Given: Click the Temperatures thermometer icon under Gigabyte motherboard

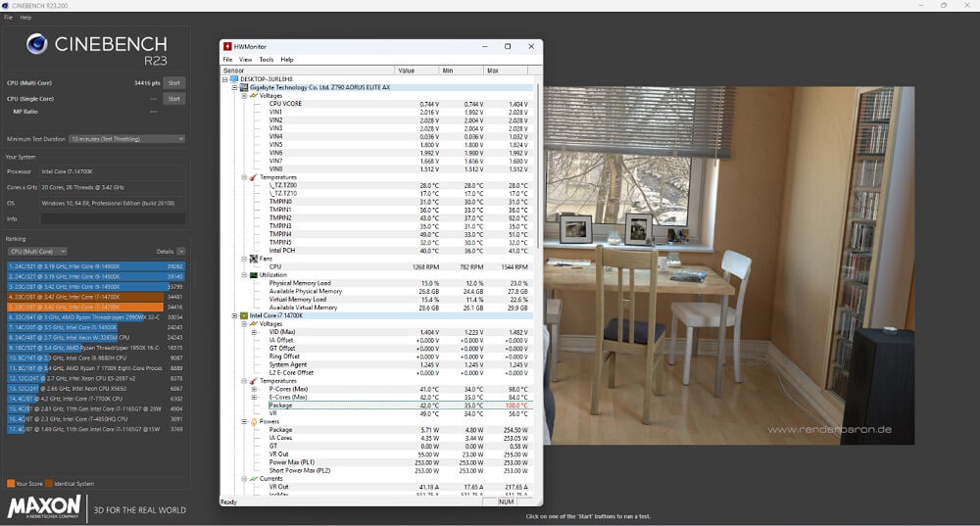Looking at the screenshot, I should point(253,177).
